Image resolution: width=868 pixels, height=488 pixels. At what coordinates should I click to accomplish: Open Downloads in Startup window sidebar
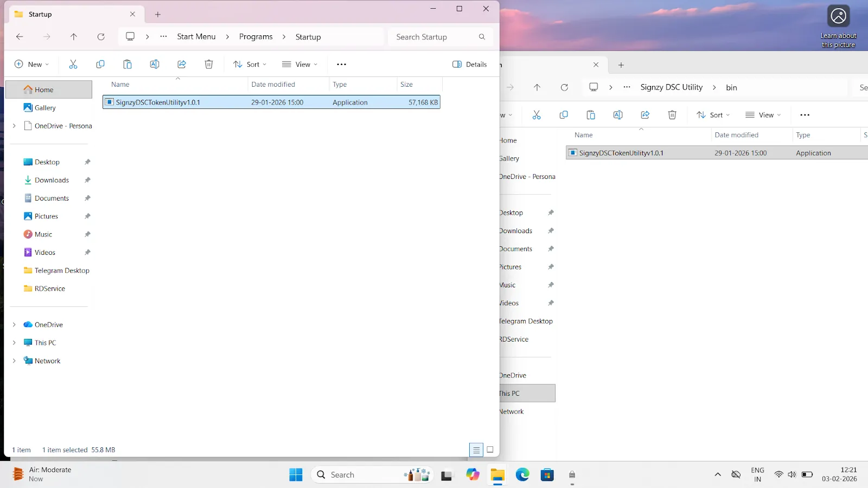point(52,180)
